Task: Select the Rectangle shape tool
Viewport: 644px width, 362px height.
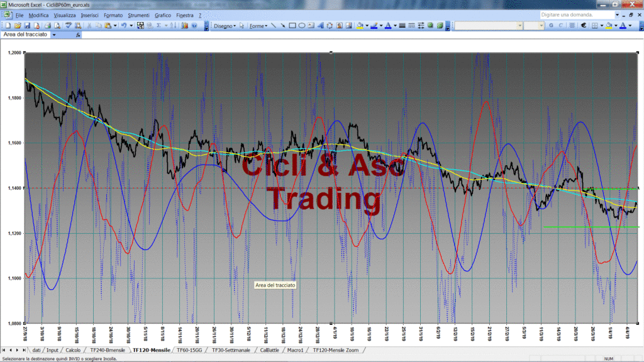Action: 292,25
